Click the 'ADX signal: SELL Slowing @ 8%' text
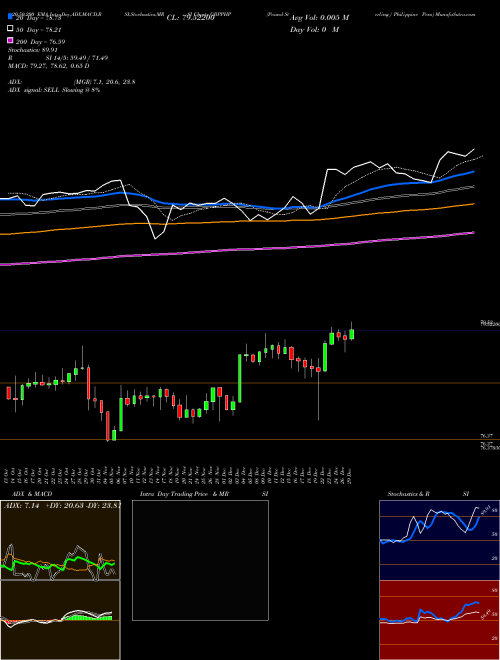The image size is (500, 660). 54,90
